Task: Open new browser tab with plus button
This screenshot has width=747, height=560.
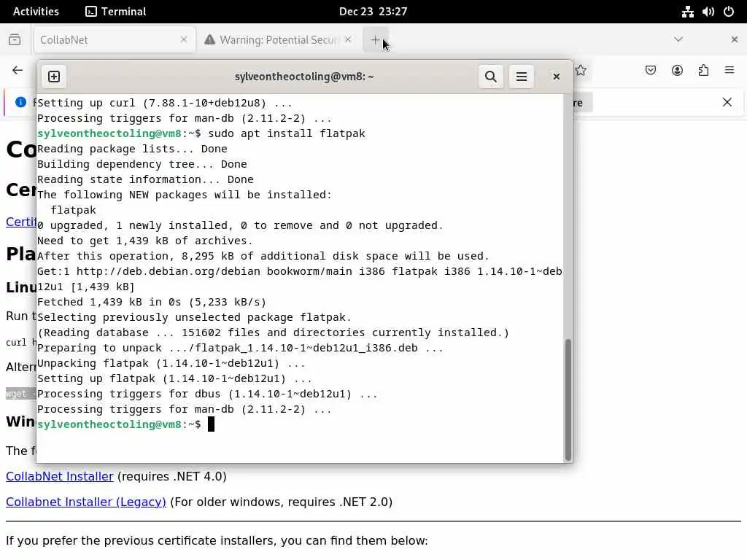Action: (x=376, y=40)
